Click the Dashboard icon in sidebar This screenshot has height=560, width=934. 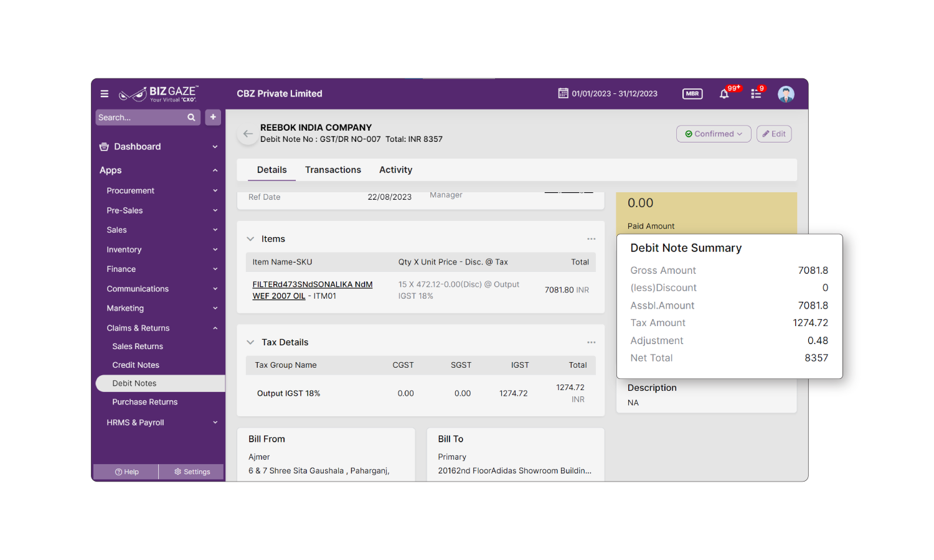pyautogui.click(x=104, y=147)
